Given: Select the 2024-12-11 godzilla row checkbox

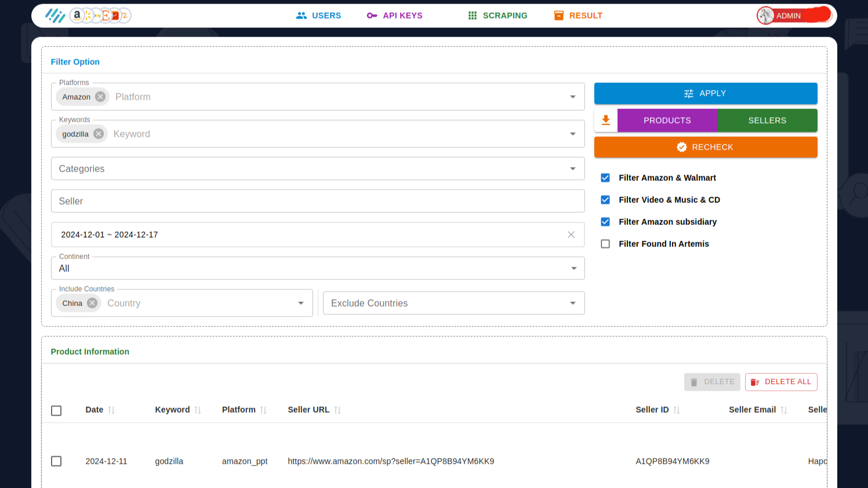Looking at the screenshot, I should coord(56,461).
